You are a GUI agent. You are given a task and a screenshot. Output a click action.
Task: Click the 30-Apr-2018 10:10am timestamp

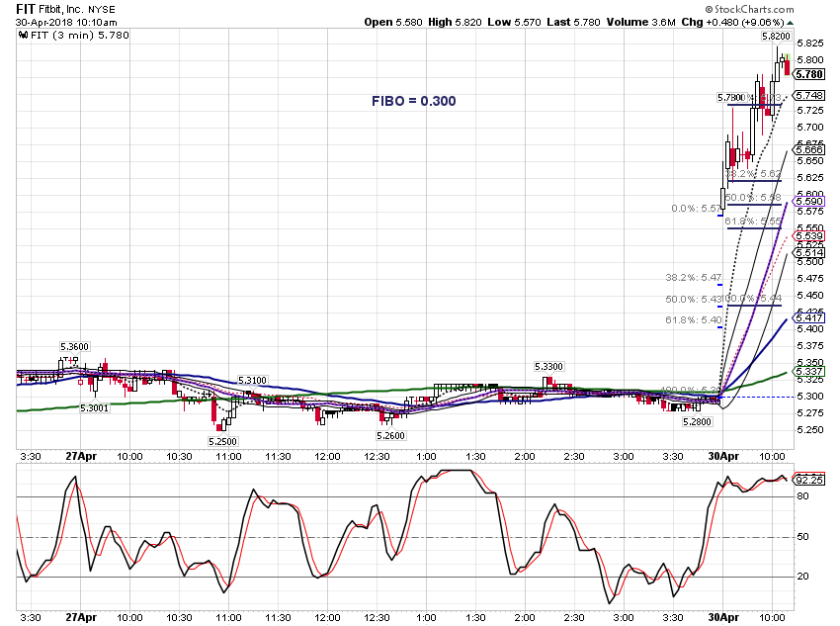[66, 23]
